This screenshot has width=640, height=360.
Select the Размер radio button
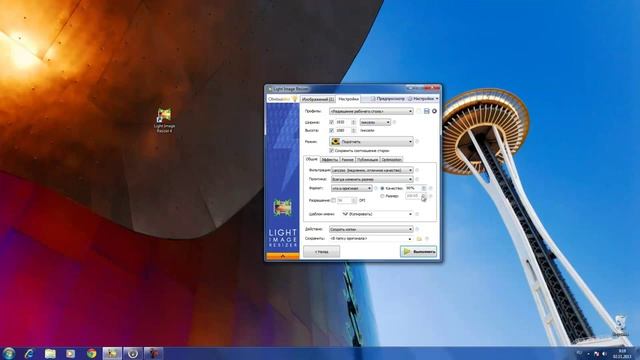tap(382, 196)
